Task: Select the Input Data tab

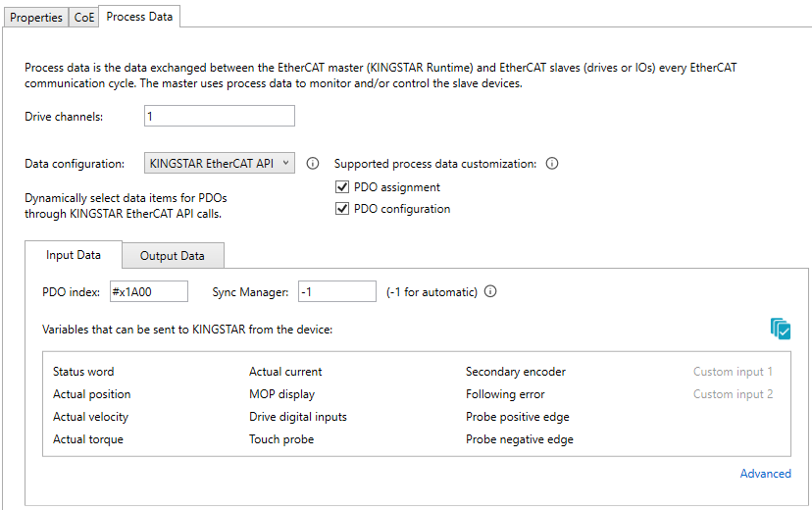Action: coord(74,255)
